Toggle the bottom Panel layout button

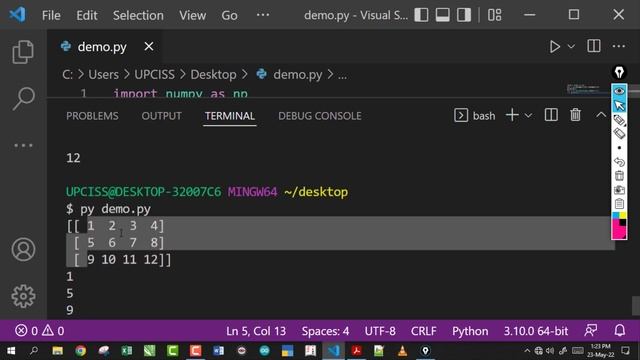pyautogui.click(x=442, y=15)
